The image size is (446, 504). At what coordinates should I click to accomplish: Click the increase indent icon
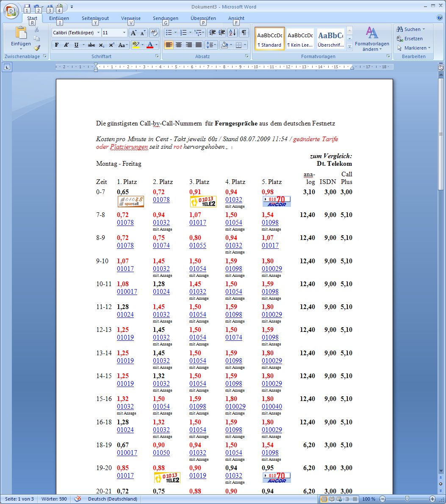coord(222,33)
